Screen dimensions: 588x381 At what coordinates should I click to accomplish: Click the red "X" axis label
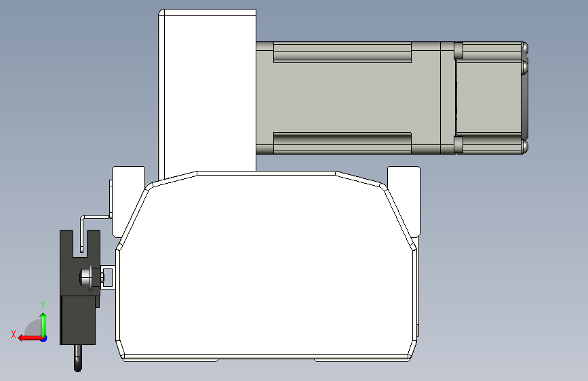[x=14, y=334]
